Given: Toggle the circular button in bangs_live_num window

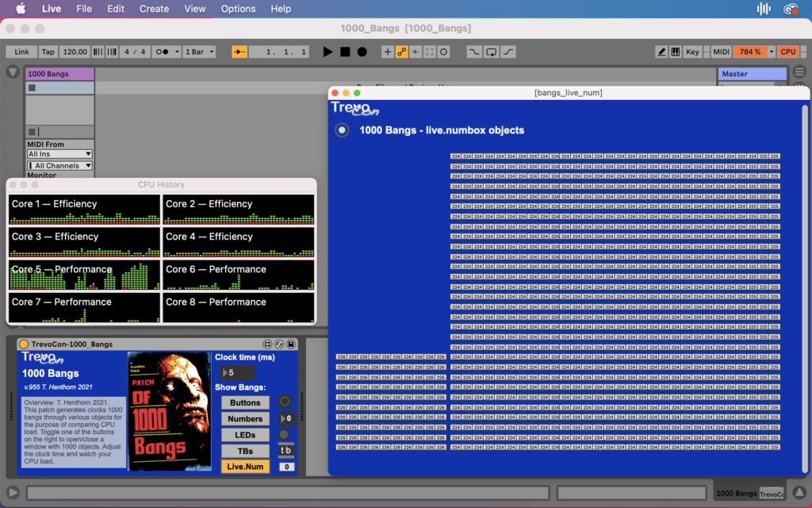Looking at the screenshot, I should [x=342, y=130].
